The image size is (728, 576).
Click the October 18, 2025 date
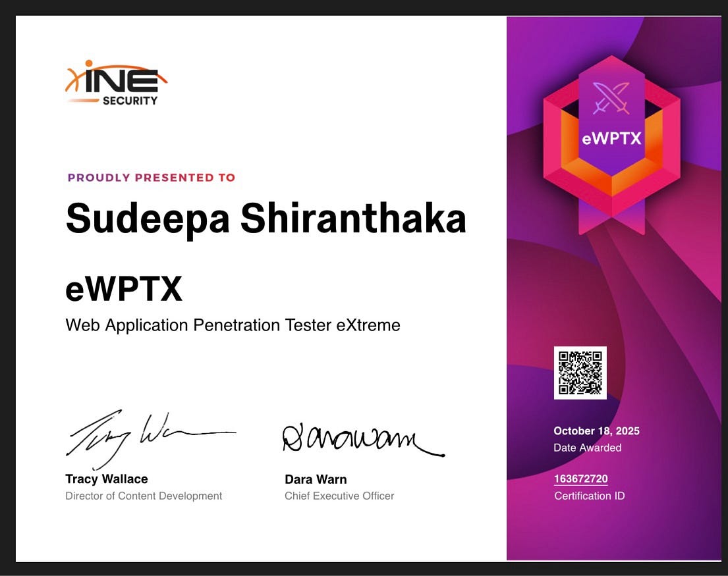(x=596, y=431)
